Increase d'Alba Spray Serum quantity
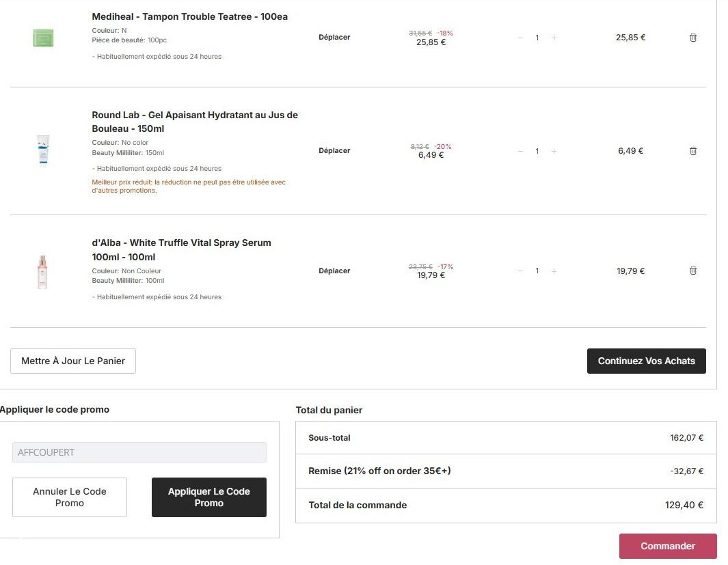This screenshot has width=728, height=565. pos(554,271)
